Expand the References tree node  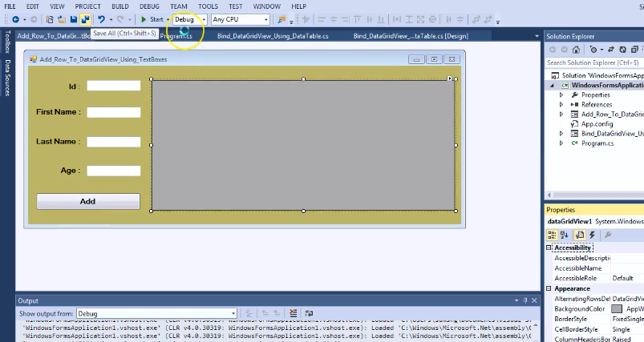[x=561, y=104]
